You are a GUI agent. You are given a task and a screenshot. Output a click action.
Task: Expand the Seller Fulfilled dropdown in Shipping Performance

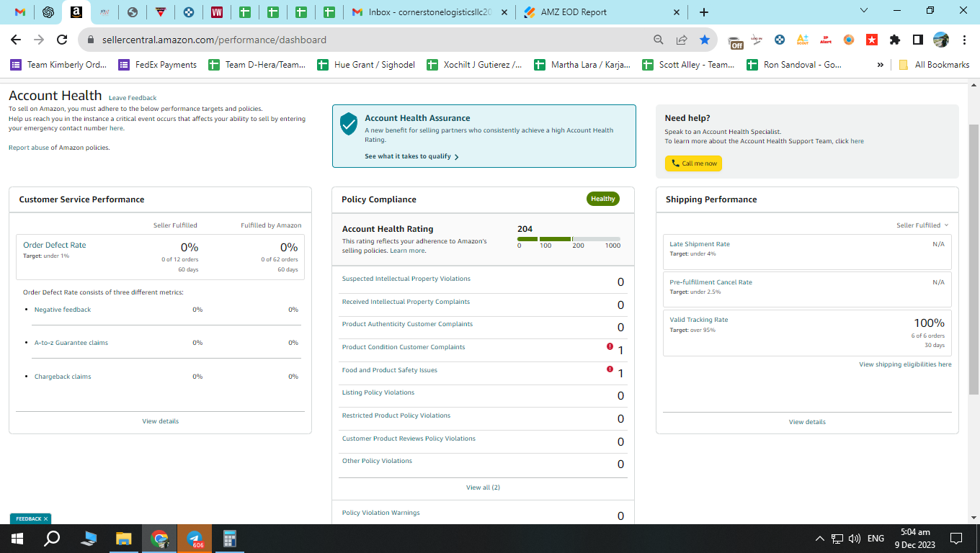(x=923, y=225)
